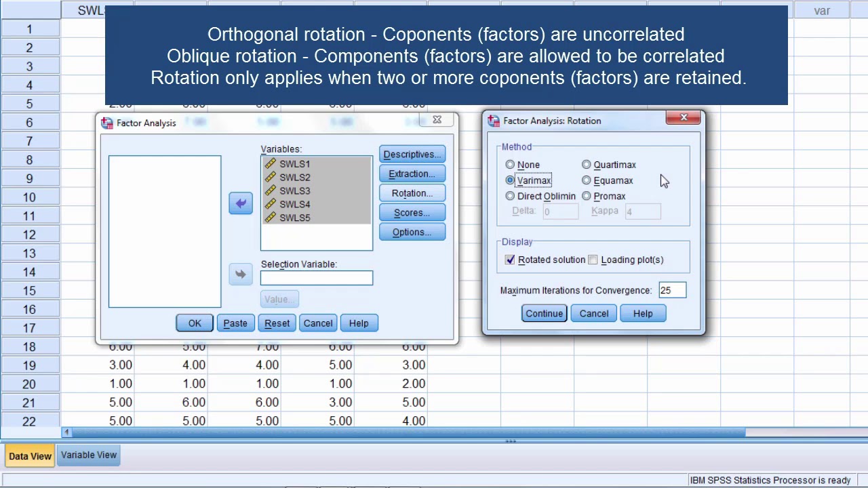Open the Extraction options dialog

click(x=412, y=174)
